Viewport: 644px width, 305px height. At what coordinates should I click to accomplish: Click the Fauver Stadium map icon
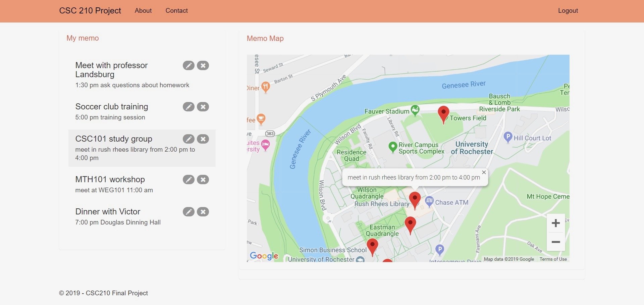point(415,110)
